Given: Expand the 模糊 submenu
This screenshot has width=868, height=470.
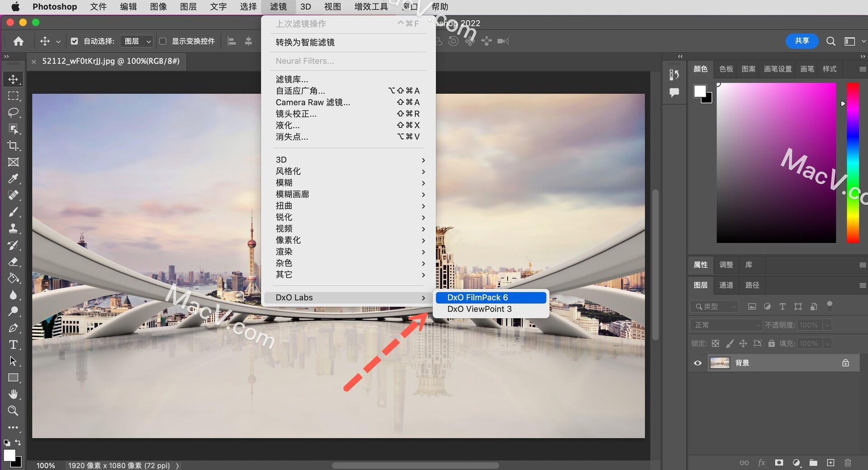Looking at the screenshot, I should [349, 183].
